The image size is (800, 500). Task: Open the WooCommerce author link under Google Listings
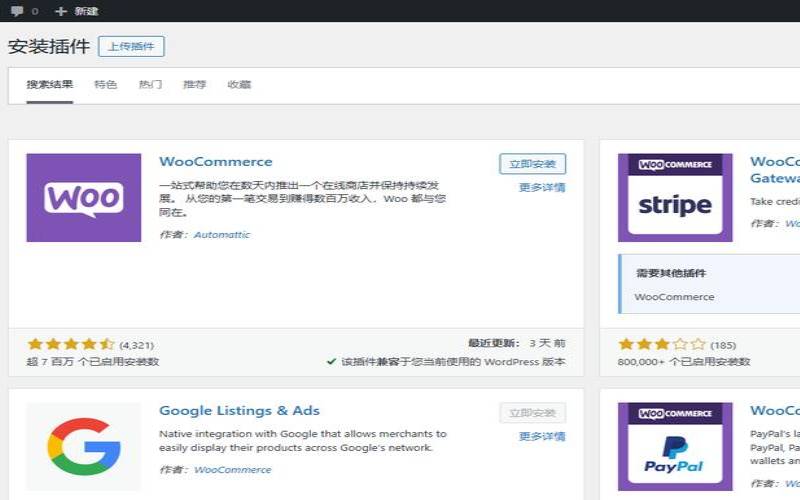pos(233,470)
